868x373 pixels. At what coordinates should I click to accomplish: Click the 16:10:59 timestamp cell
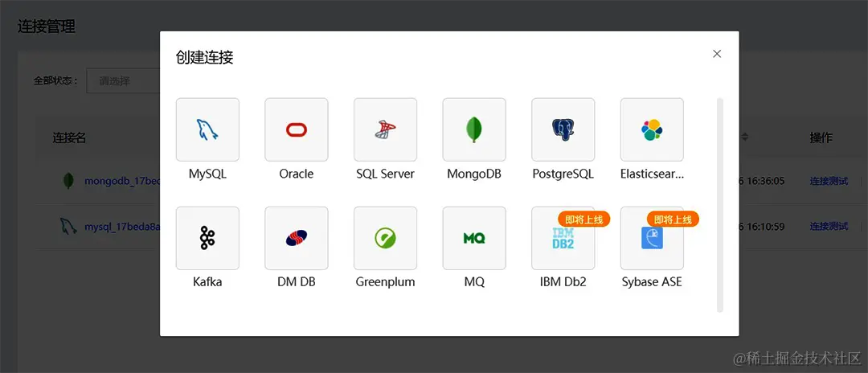pyautogui.click(x=761, y=226)
